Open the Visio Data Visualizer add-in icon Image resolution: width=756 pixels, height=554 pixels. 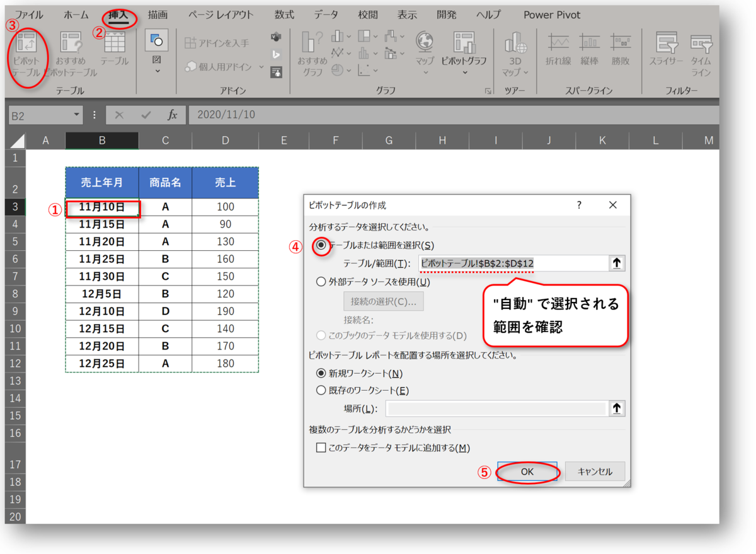[276, 37]
